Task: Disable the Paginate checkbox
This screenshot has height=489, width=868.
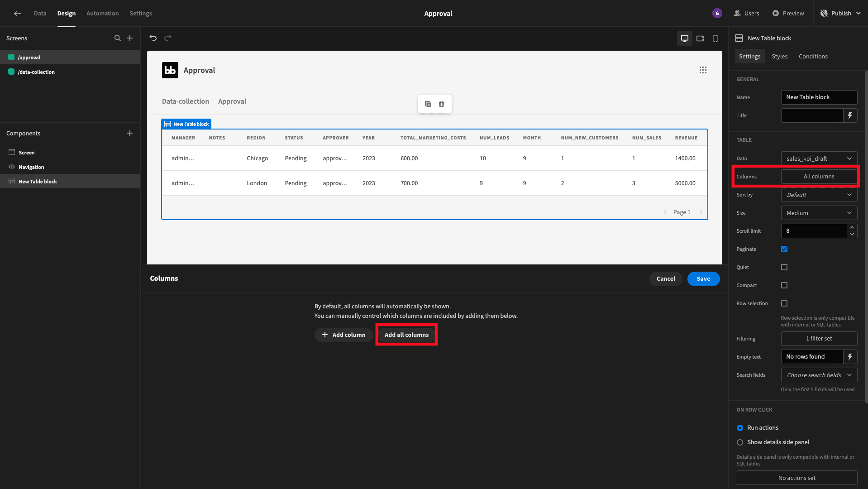Action: click(x=784, y=249)
